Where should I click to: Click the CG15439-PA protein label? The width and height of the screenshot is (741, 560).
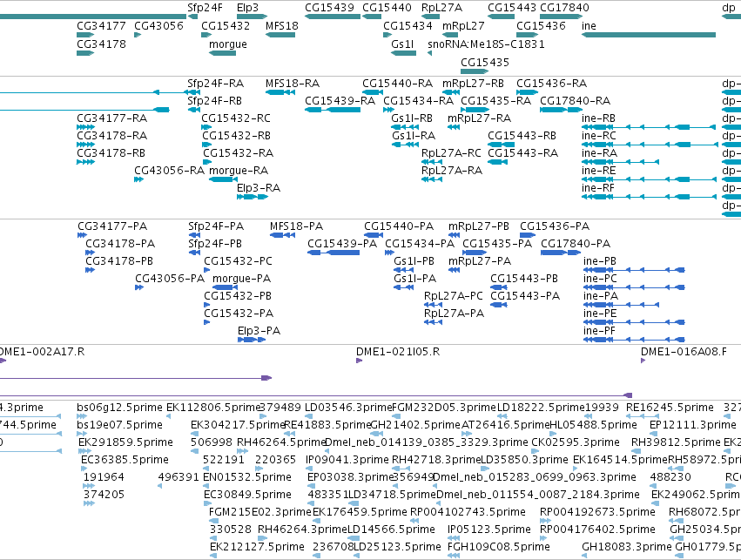342,243
